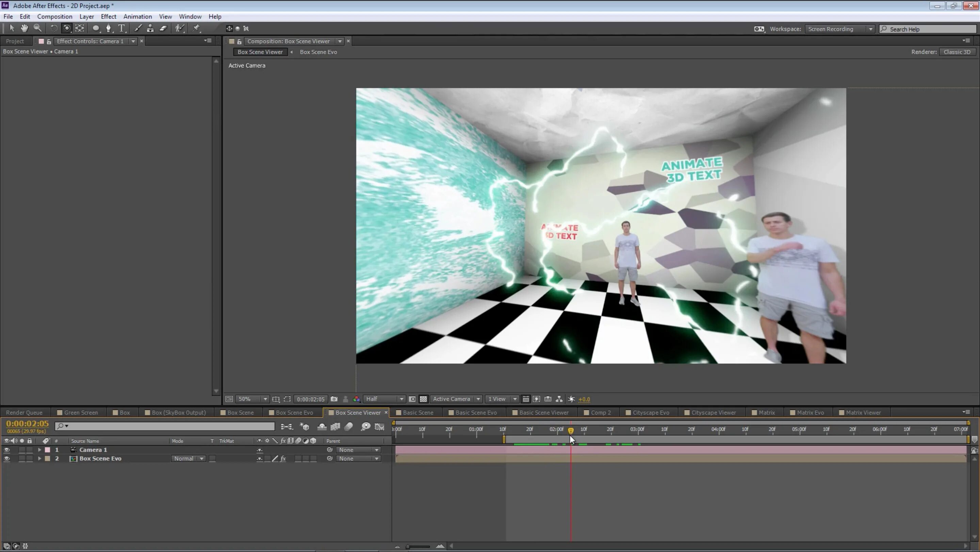The width and height of the screenshot is (980, 552).
Task: Click the Search Help field
Action: (x=928, y=29)
